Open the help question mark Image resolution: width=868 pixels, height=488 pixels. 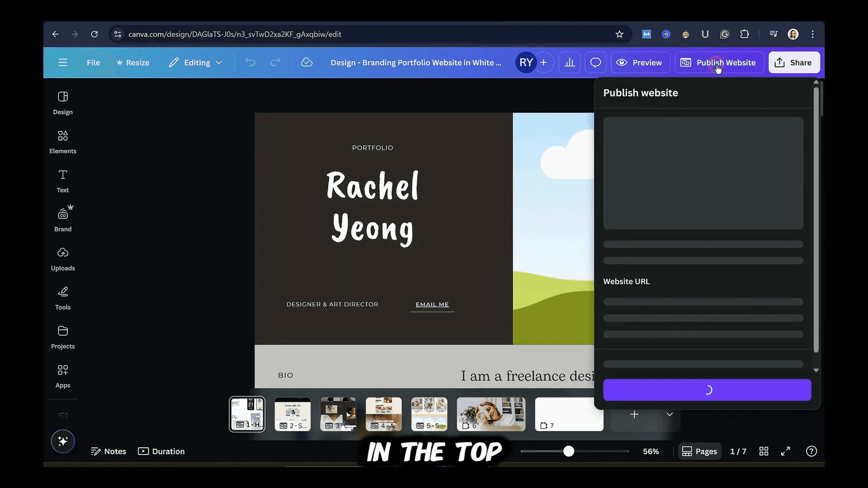(812, 451)
